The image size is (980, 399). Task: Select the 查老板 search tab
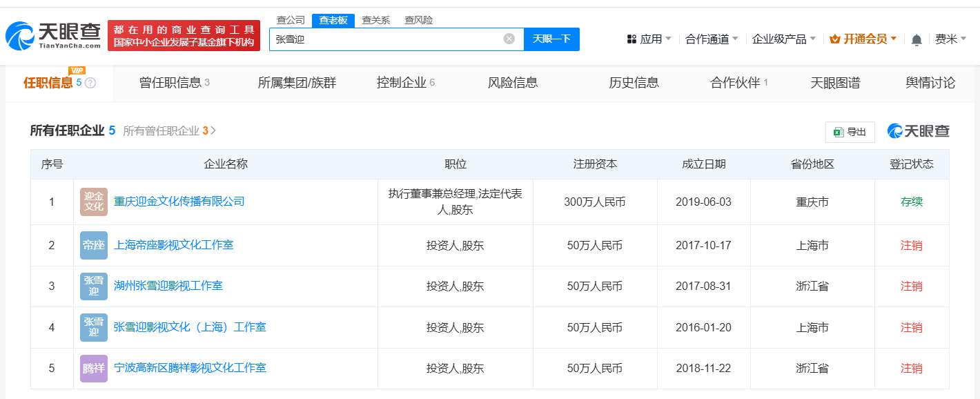click(333, 21)
